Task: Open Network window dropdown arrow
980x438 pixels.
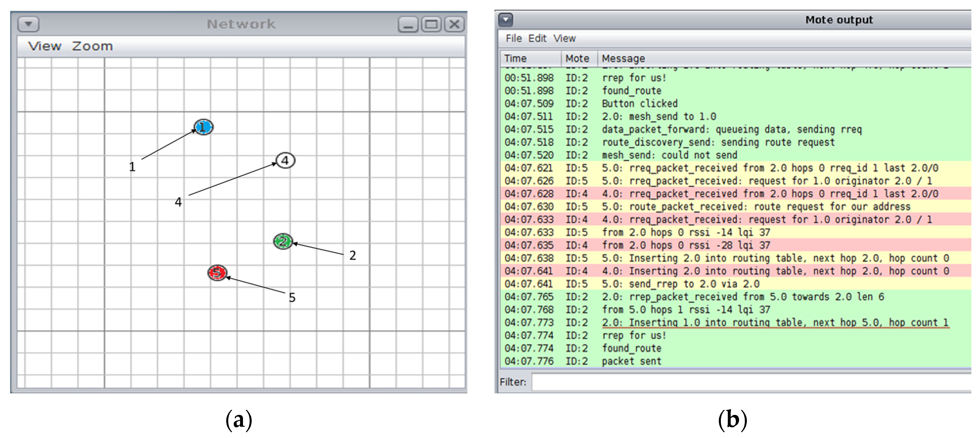Action: 28,24
